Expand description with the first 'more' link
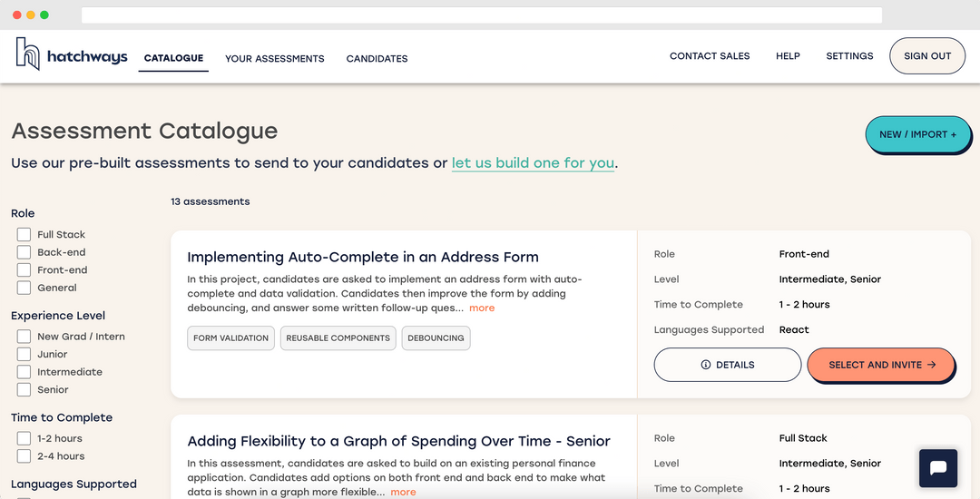Screen dimensions: 980x499 point(482,308)
